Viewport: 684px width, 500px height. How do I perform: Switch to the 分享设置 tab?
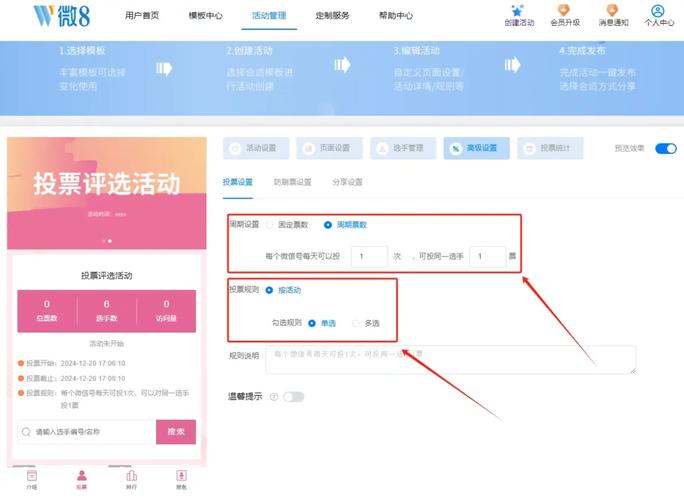coord(347,183)
